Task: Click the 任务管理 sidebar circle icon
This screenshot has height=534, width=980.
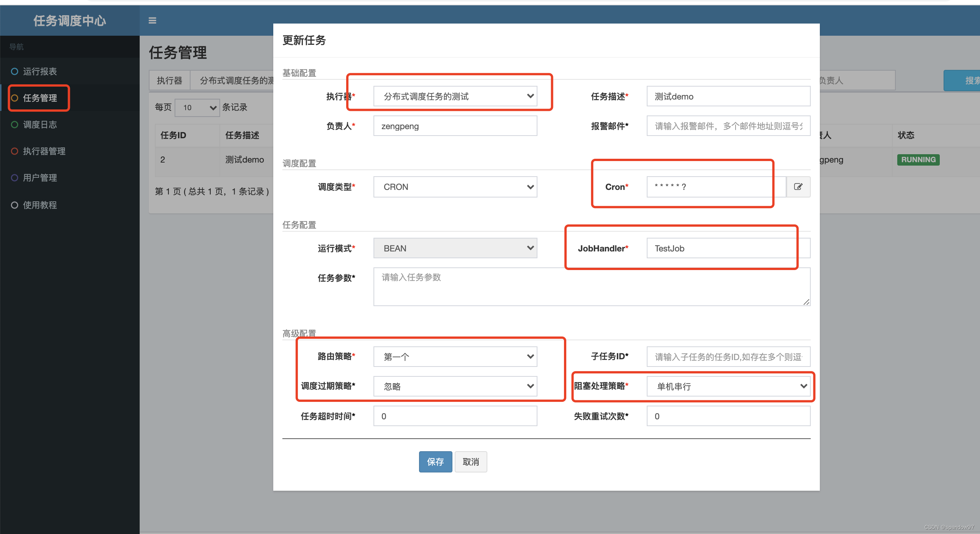Action: click(14, 98)
